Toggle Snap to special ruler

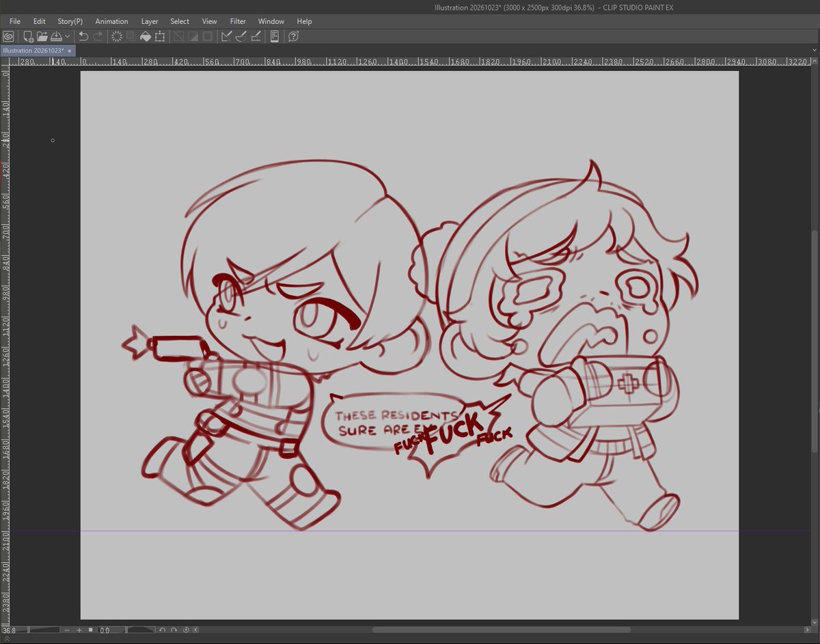click(241, 36)
